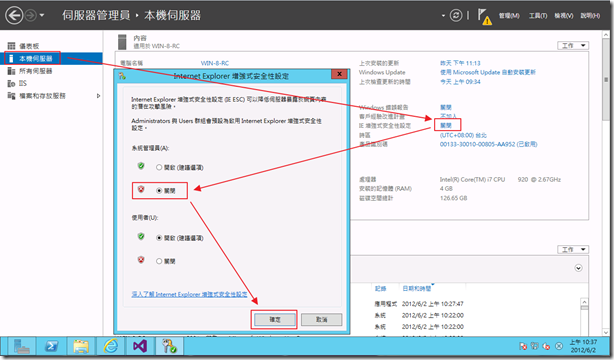This screenshot has height=360, width=614.
Task: Click Windows error reporting 關閉 link
Action: point(446,107)
